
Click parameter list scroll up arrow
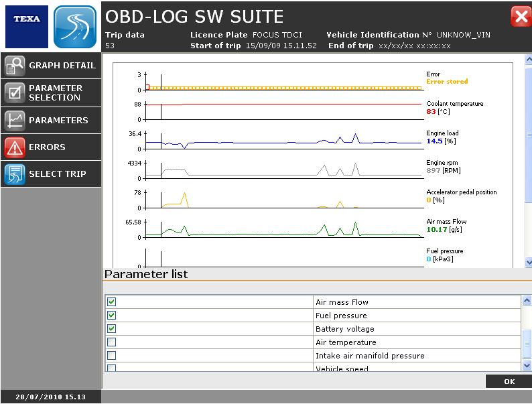527,301
